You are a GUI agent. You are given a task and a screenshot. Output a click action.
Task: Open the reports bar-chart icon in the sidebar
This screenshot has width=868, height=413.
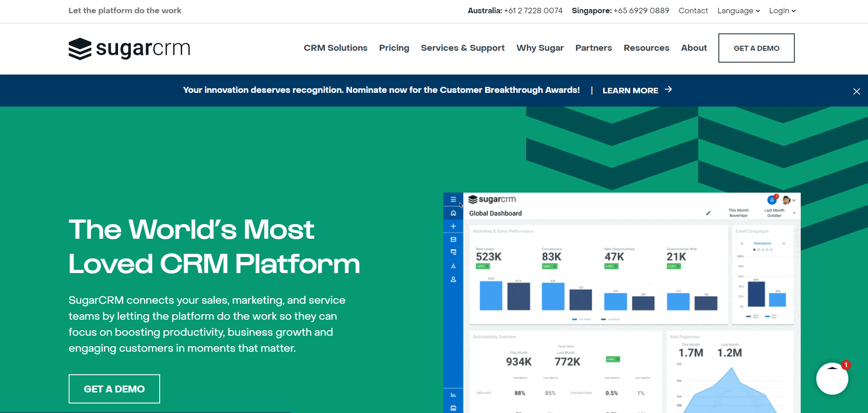453,396
